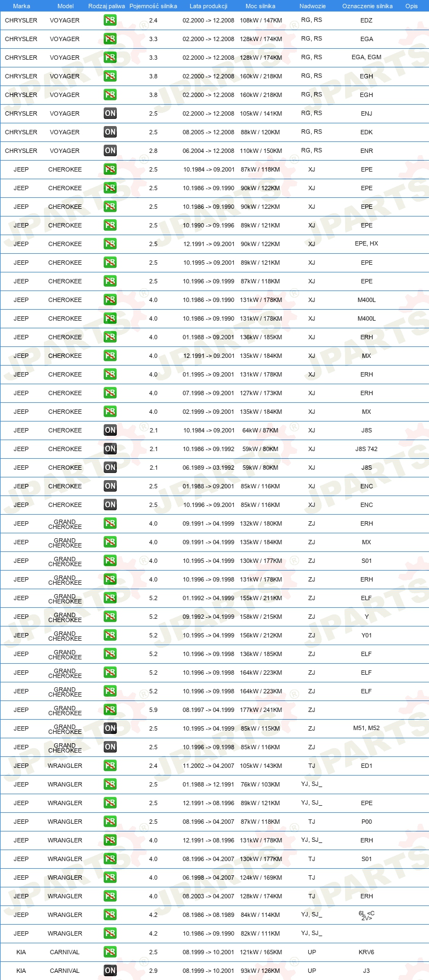Screen dimensions: 429x980
Task: Select the engine code cell EDK
Action: (x=366, y=132)
